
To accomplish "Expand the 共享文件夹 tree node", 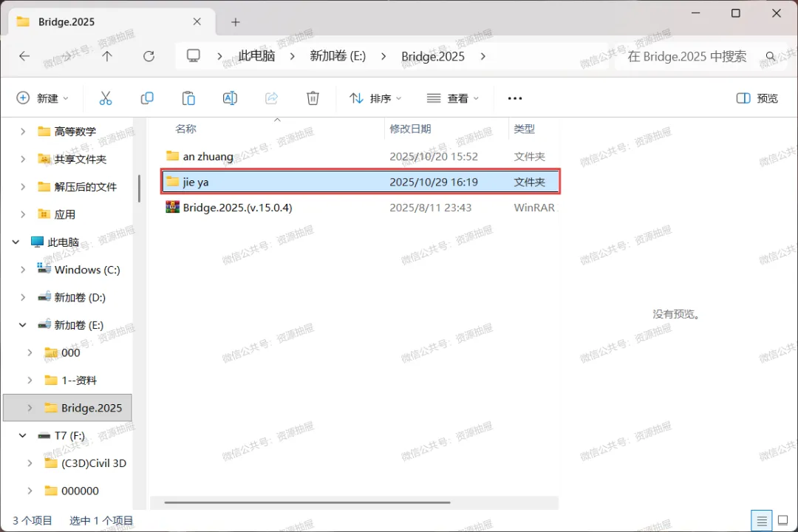I will (x=22, y=160).
